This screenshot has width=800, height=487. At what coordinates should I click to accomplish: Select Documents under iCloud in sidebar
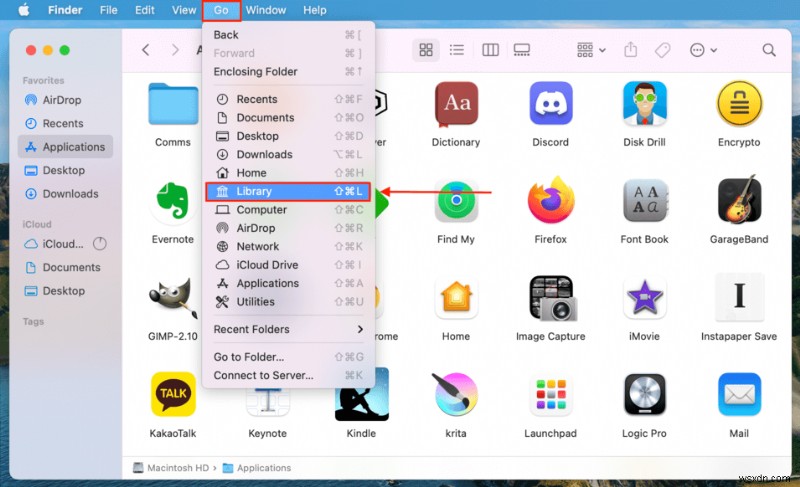[65, 267]
